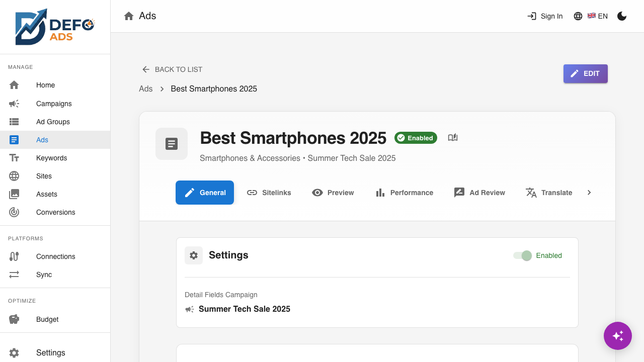
Task: Switch to the Ad Review tab
Action: click(x=479, y=193)
